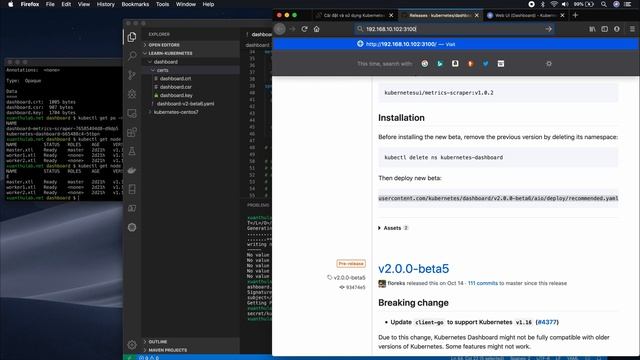The height and width of the screenshot is (360, 640).
Task: Search with Amazon one-off engine
Action: coord(455,64)
